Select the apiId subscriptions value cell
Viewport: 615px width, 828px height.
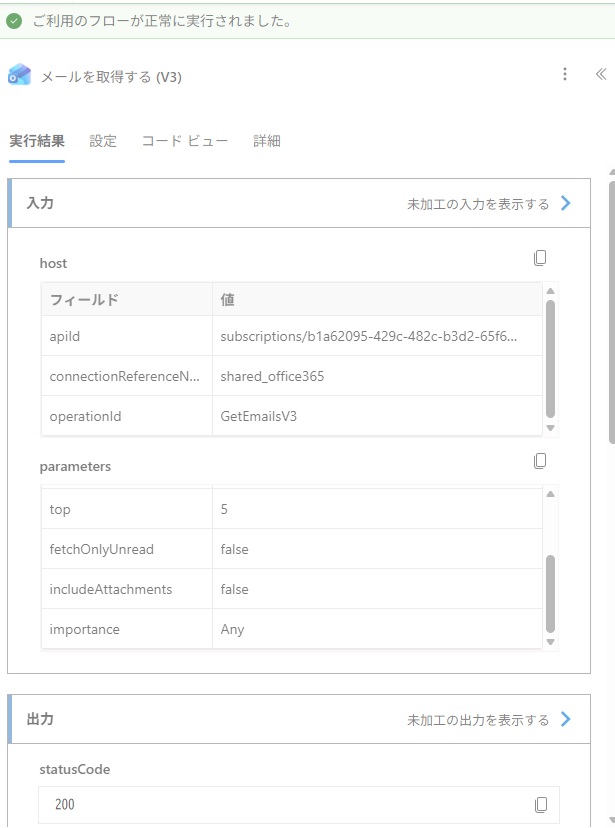point(377,336)
